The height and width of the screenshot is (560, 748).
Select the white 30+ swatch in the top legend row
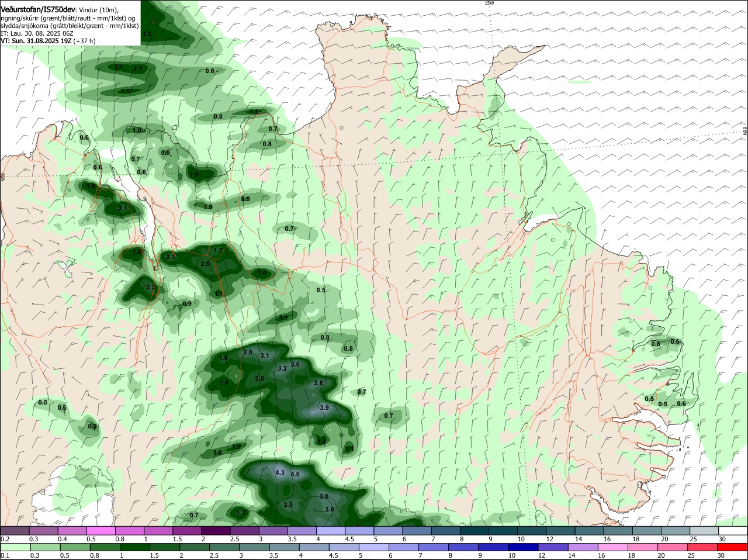pos(733,531)
